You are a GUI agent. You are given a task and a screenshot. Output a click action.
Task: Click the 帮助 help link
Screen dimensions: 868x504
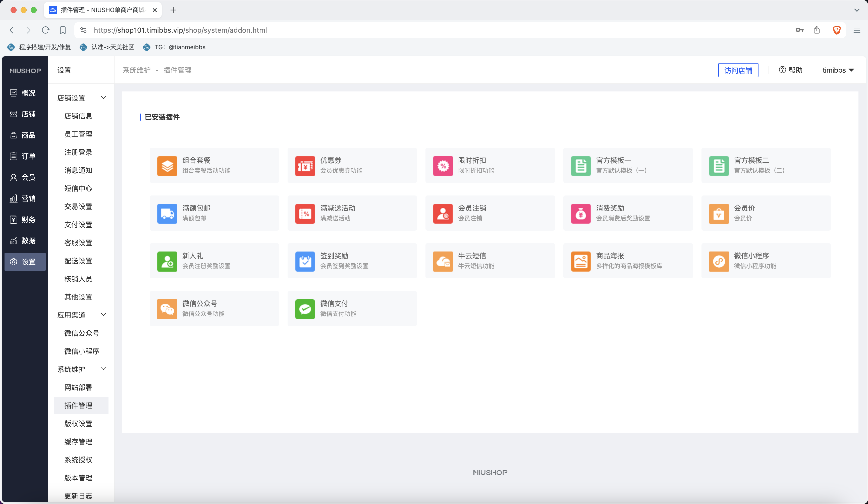pyautogui.click(x=790, y=70)
